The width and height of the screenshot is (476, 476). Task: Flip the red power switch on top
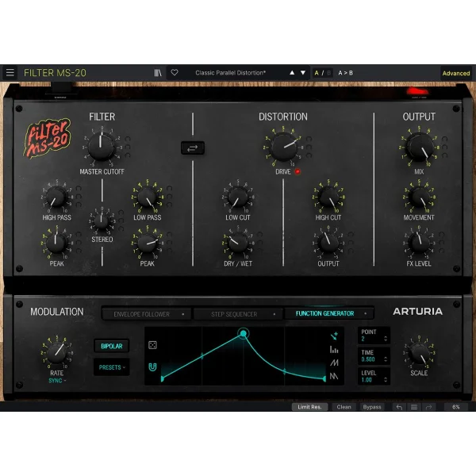[417, 90]
